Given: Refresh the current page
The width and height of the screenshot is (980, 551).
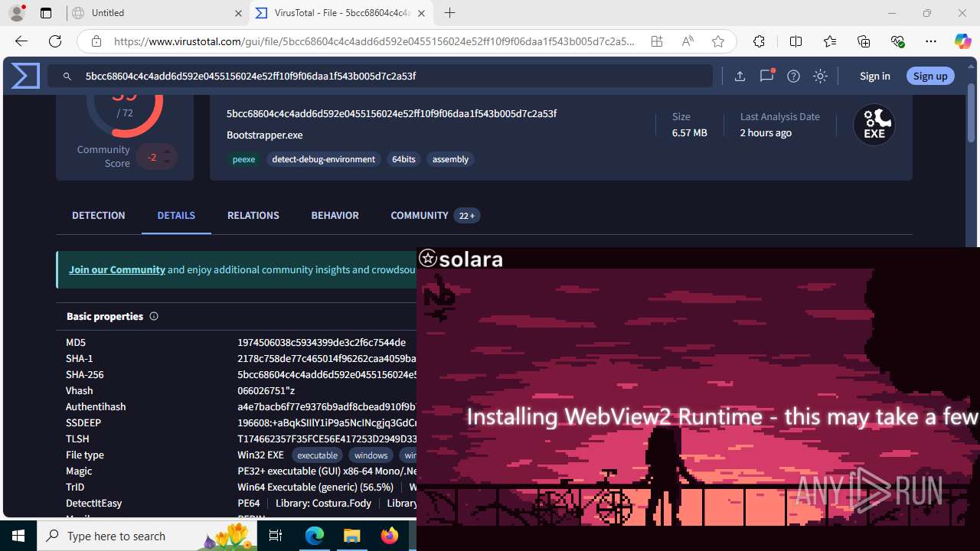Looking at the screenshot, I should 55,41.
